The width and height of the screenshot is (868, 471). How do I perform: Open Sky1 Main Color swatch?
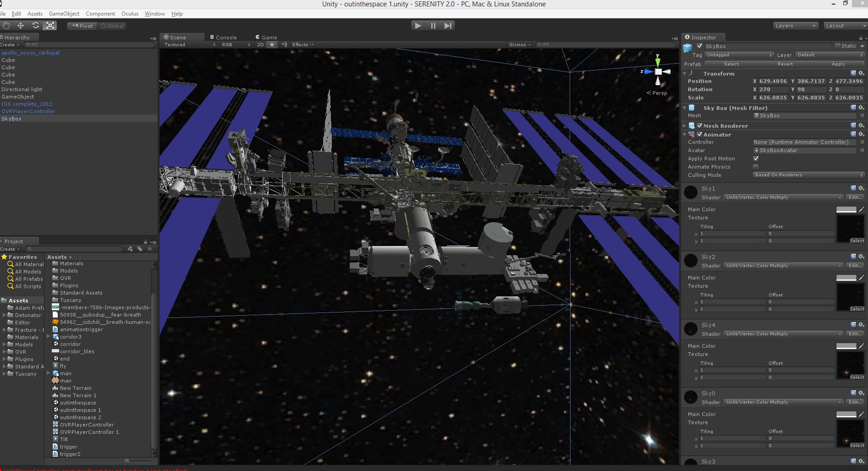[846, 209]
